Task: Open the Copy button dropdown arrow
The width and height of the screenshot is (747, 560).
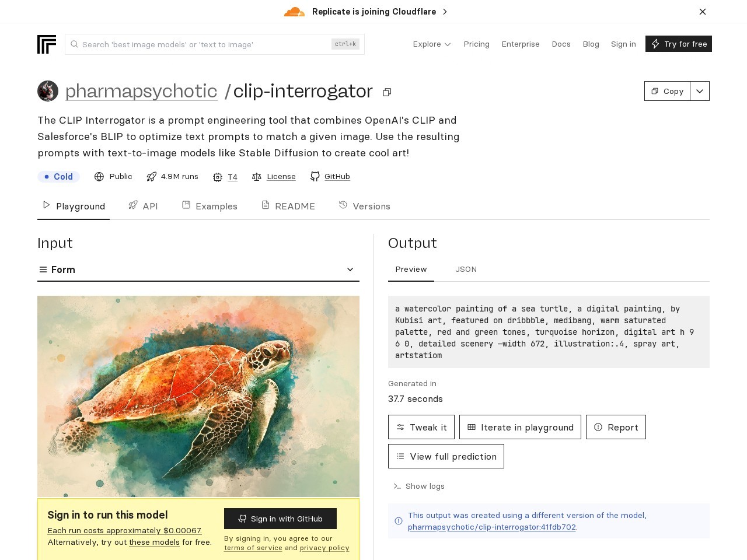Action: pos(700,91)
